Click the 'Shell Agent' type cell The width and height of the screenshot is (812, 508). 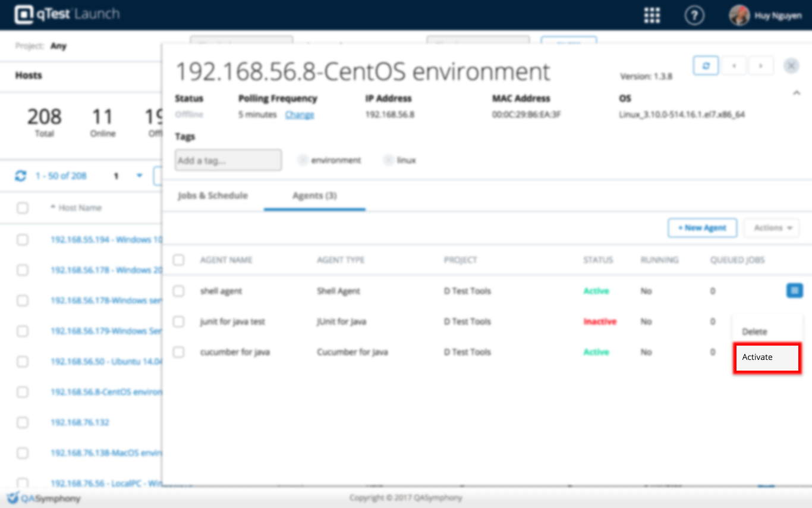point(338,291)
